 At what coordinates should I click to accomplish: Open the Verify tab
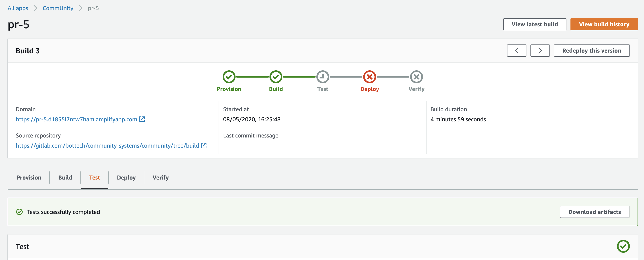coord(161,178)
